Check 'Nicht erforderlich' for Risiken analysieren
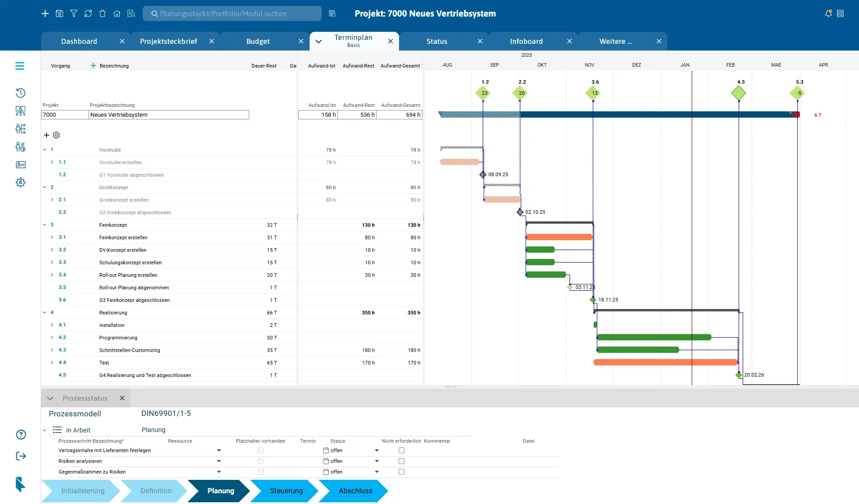Screen dimensions: 859x504 pyautogui.click(x=401, y=461)
